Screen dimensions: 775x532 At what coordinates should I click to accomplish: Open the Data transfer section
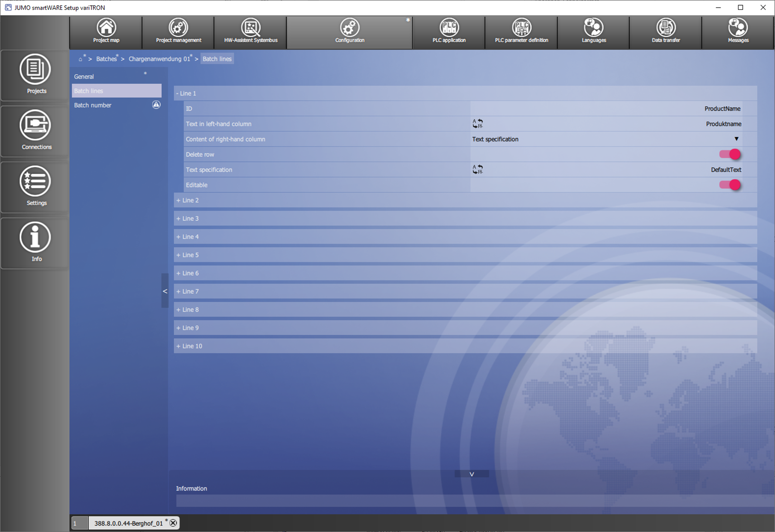[666, 32]
